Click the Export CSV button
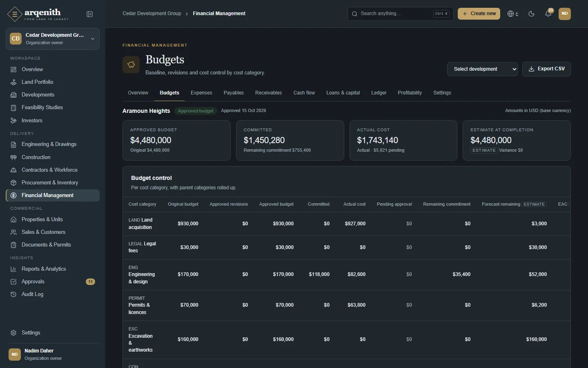Viewport: 588px width, 368px height. 546,69
